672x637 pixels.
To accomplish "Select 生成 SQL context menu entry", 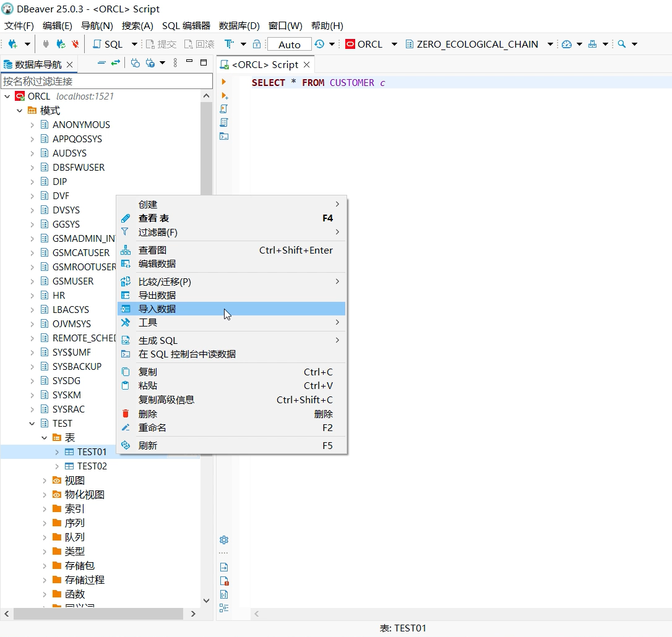I will [x=231, y=341].
